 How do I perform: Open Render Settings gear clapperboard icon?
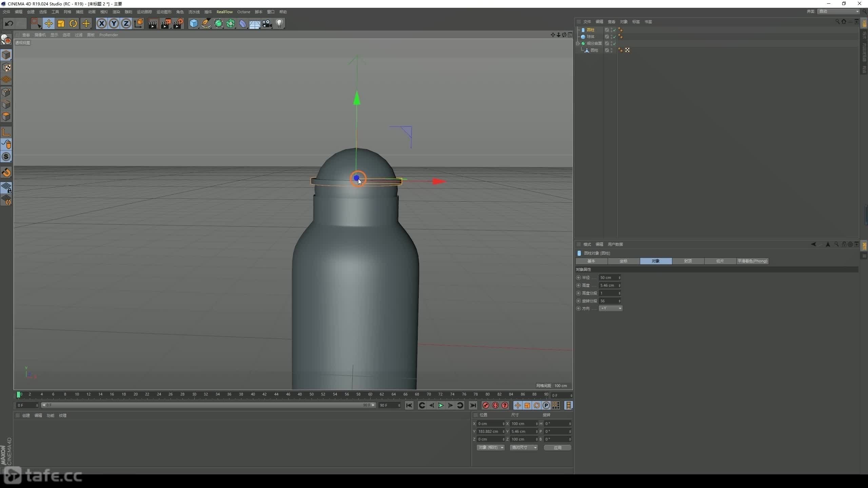coord(178,23)
